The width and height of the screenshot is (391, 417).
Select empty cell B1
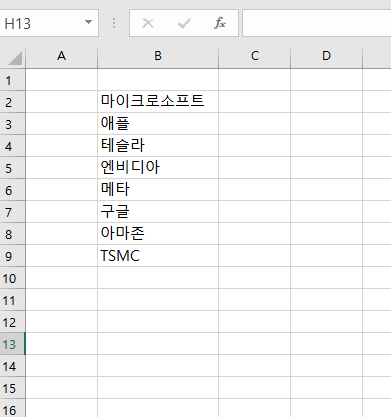pos(158,79)
